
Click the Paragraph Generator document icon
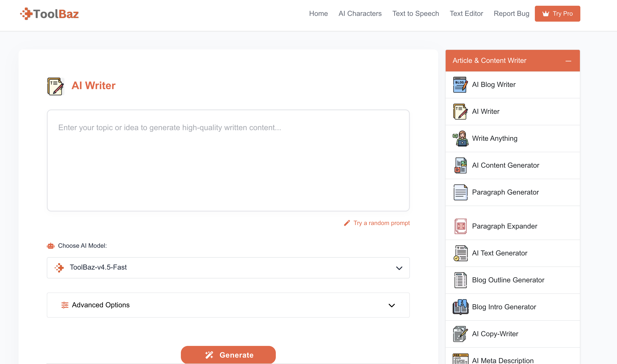point(460,193)
